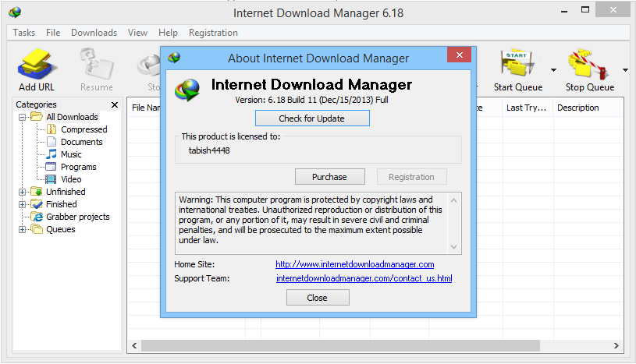636x364 pixels.
Task: Click the horizontal scrollbar left arrow
Action: coord(135,346)
